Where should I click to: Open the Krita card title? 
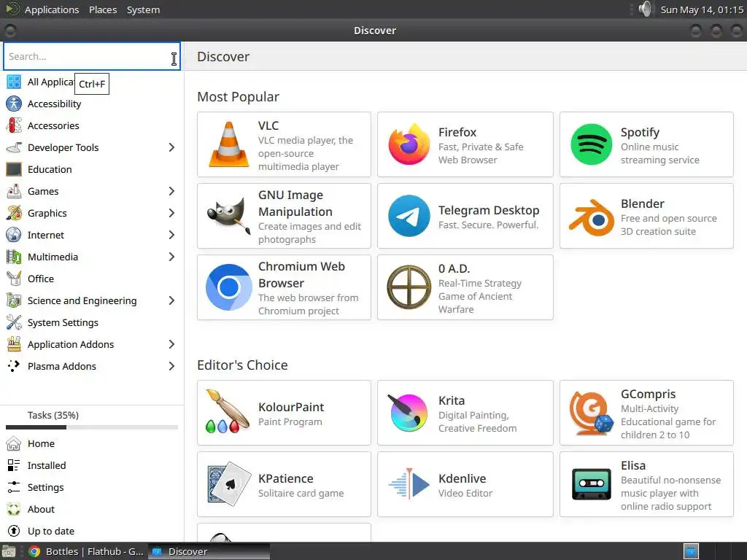[x=451, y=400]
